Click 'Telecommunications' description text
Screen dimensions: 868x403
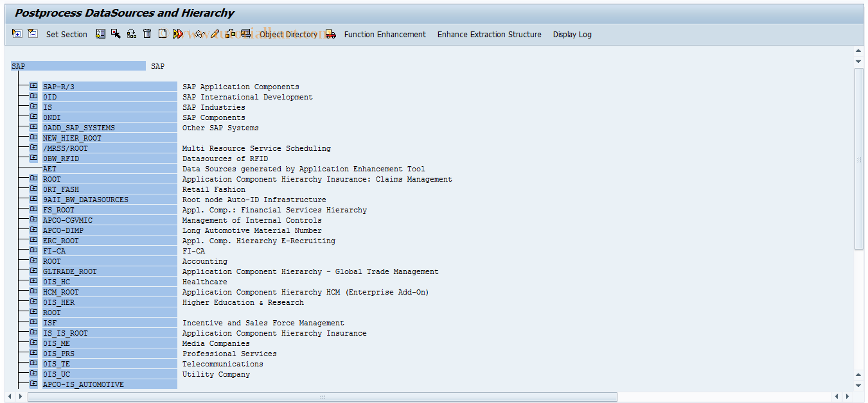(223, 364)
